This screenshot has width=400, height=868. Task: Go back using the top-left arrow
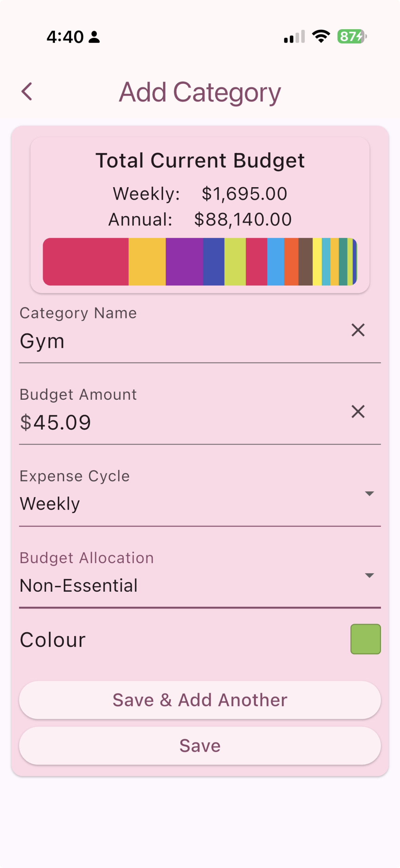pos(27,92)
